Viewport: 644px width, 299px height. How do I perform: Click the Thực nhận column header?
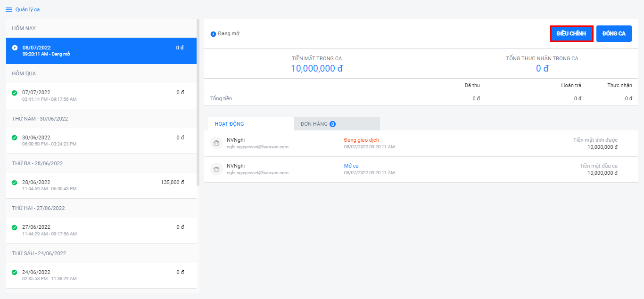point(619,85)
